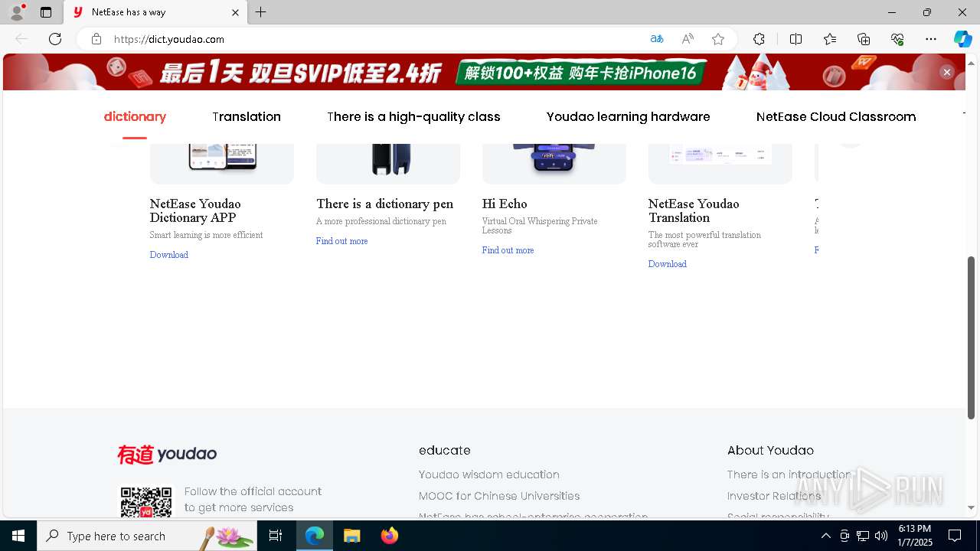Click the educate footer heading
980x551 pixels.
tap(445, 451)
